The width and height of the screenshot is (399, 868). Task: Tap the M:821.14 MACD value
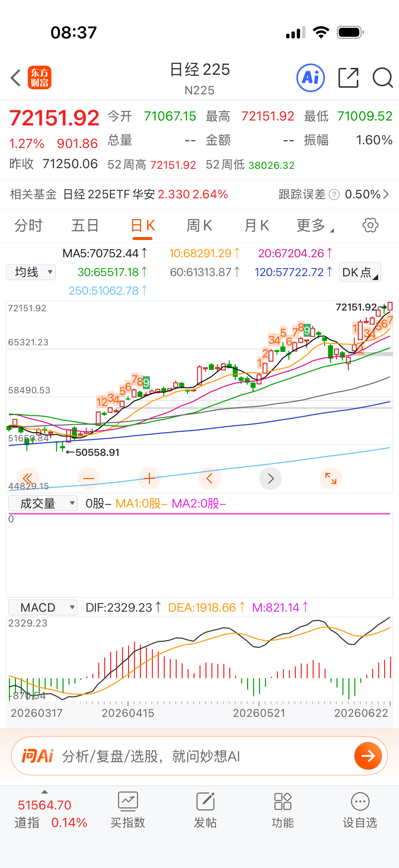(280, 607)
